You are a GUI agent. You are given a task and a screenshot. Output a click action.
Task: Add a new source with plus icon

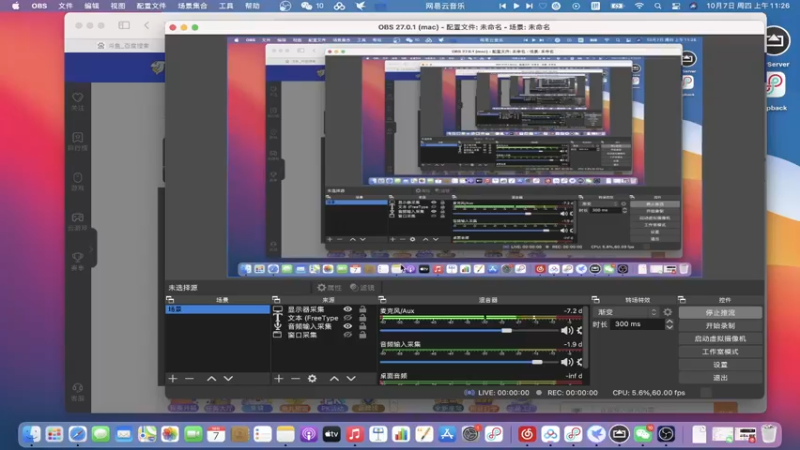point(279,379)
